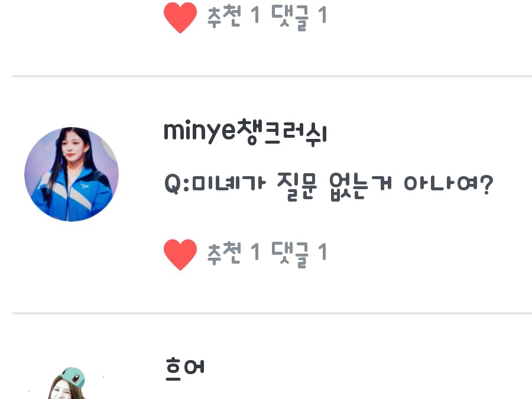
Task: Click the recommend count digit in top comment
Action: point(255,15)
